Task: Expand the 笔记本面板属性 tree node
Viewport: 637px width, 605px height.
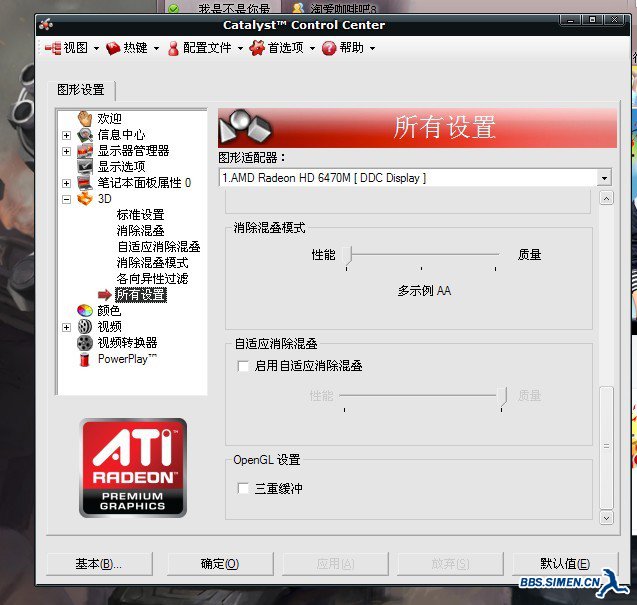Action: 67,183
